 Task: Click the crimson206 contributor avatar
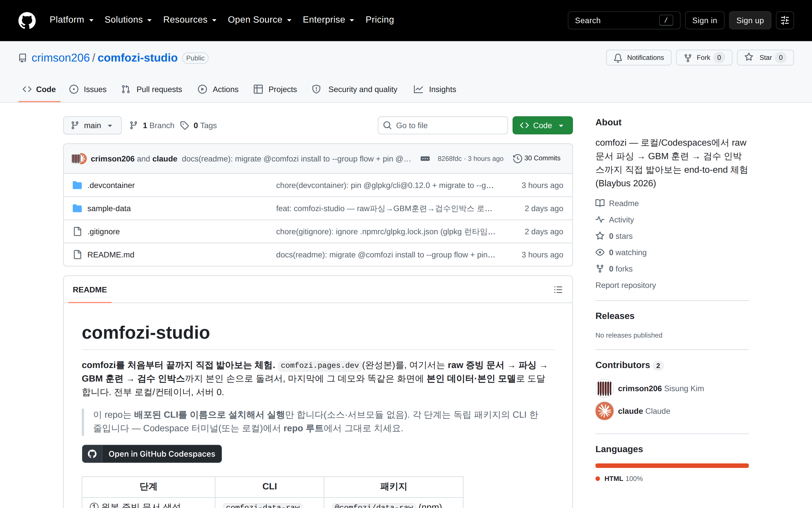tap(604, 388)
